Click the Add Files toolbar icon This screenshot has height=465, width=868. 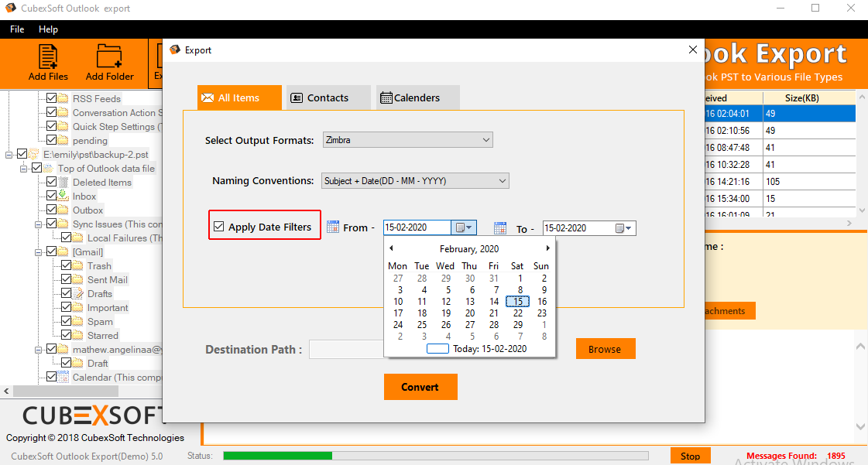point(48,58)
